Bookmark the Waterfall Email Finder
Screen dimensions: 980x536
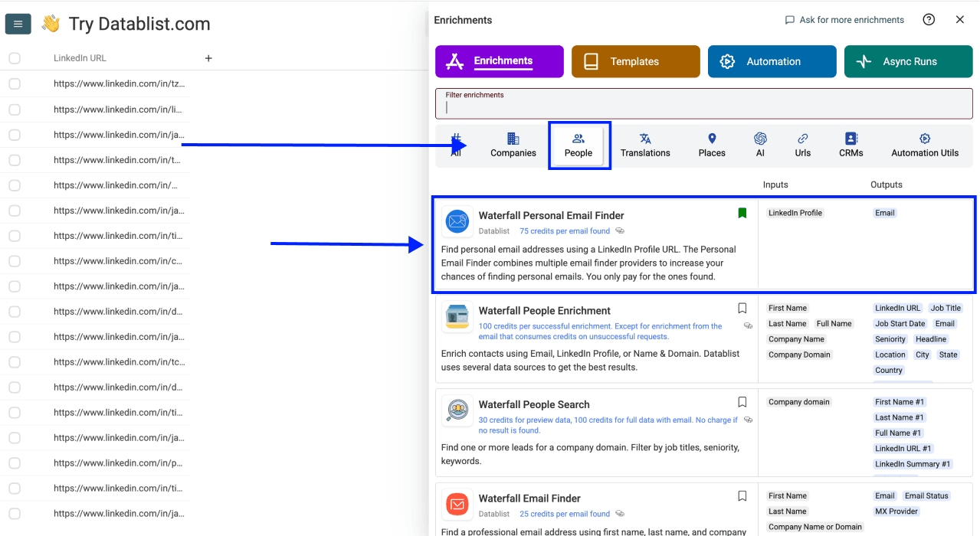[742, 496]
